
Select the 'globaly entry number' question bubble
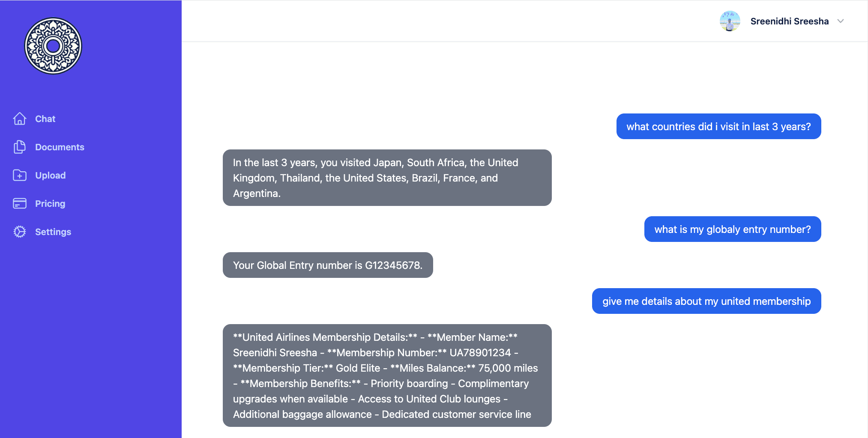click(733, 229)
